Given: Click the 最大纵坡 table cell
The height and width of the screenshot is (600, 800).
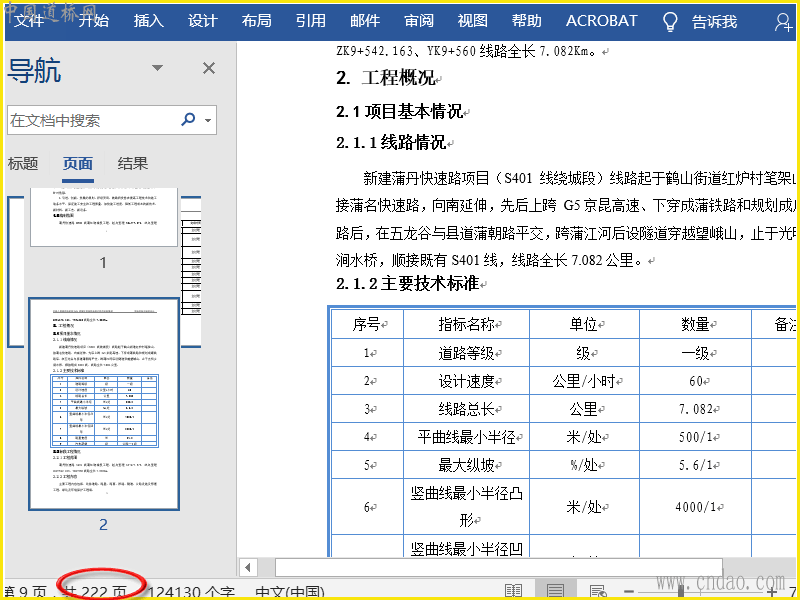Looking at the screenshot, I should pyautogui.click(x=466, y=465).
